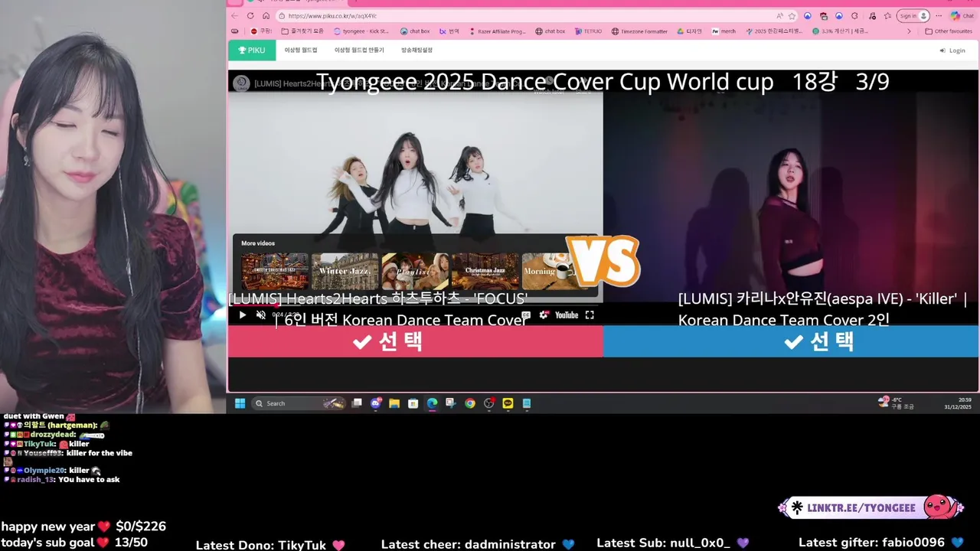Open the Windows Start menu
This screenshot has width=980, height=551.
(x=240, y=403)
